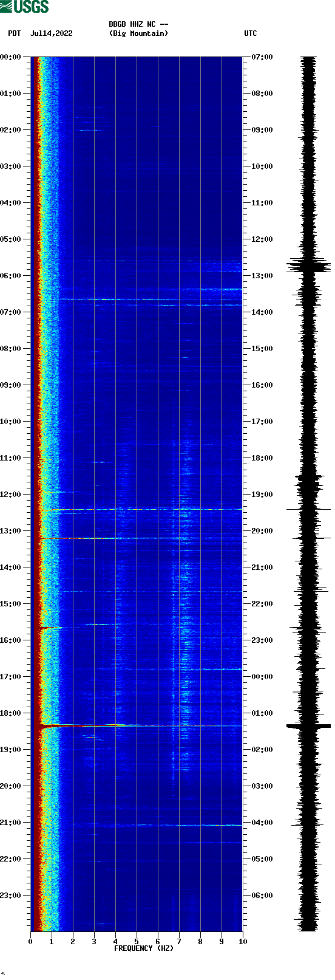Click the (Big Mountain) station name
This screenshot has width=335, height=980.
click(x=138, y=33)
